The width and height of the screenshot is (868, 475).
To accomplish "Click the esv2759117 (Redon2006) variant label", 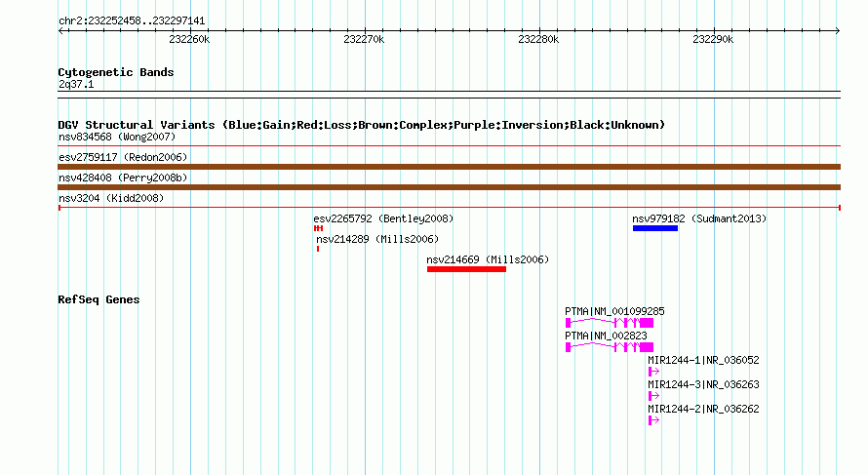I will 123,157.
